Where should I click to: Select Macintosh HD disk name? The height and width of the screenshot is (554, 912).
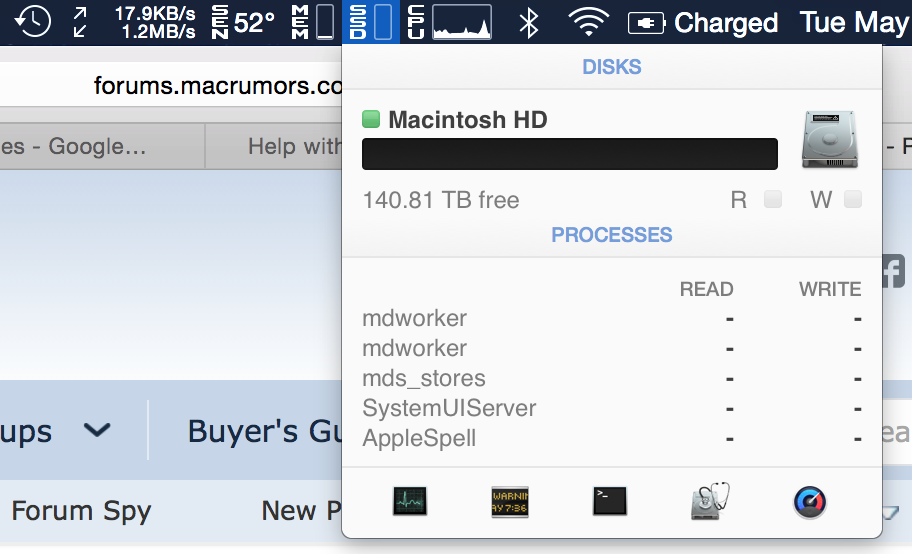468,120
